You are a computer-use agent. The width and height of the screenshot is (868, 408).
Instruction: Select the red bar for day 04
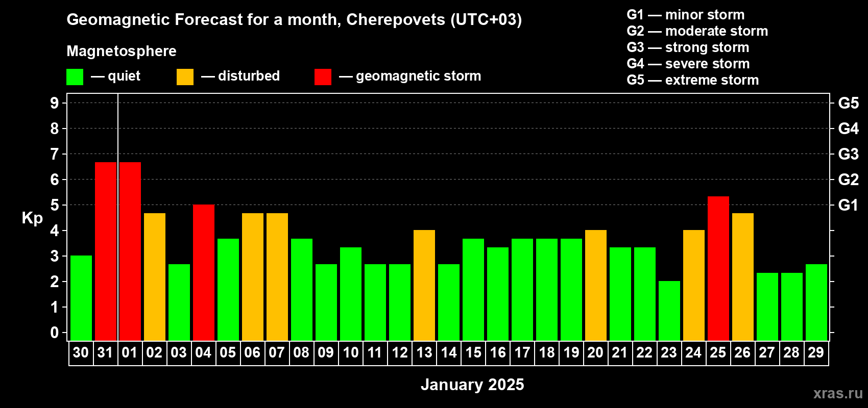click(x=204, y=273)
